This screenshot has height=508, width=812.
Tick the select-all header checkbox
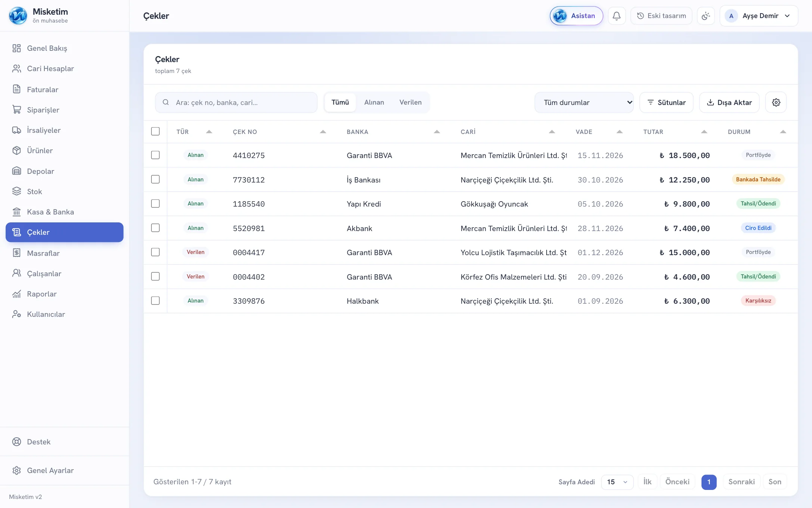click(155, 131)
